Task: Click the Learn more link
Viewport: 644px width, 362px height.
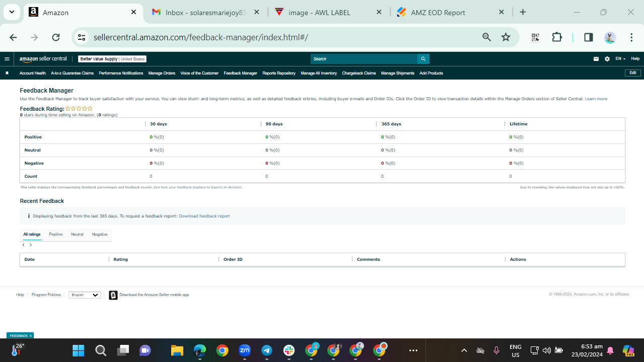Action: [596, 99]
